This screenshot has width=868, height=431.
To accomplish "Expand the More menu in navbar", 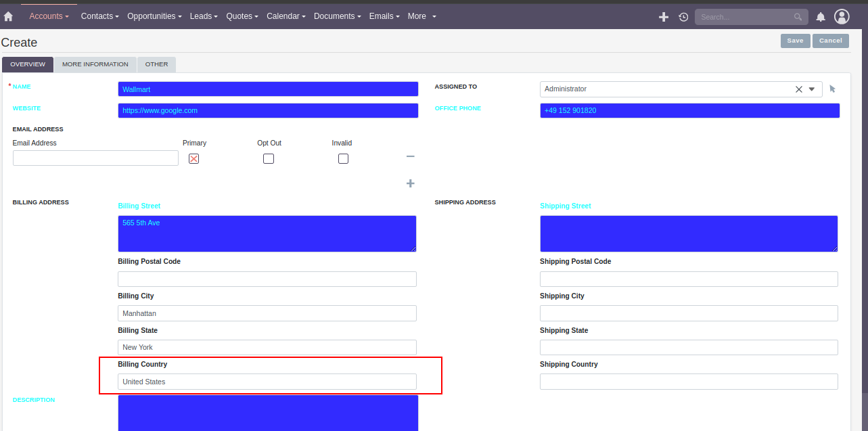I will tap(421, 16).
